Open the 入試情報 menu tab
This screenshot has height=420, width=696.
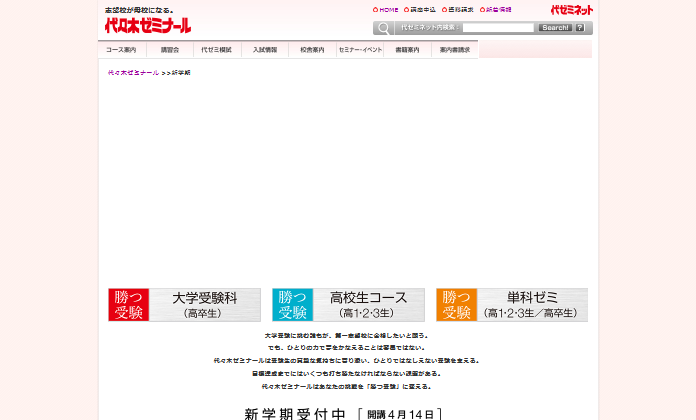[265, 50]
